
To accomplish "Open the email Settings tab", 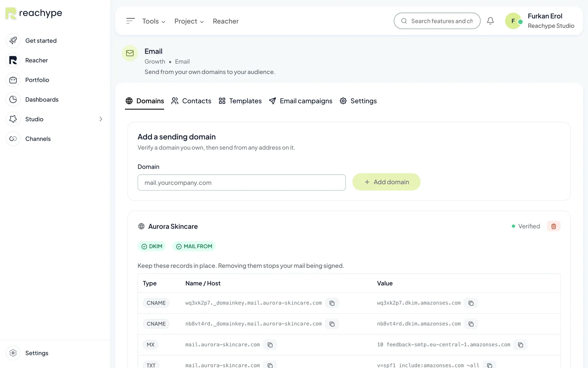I will 358,101.
